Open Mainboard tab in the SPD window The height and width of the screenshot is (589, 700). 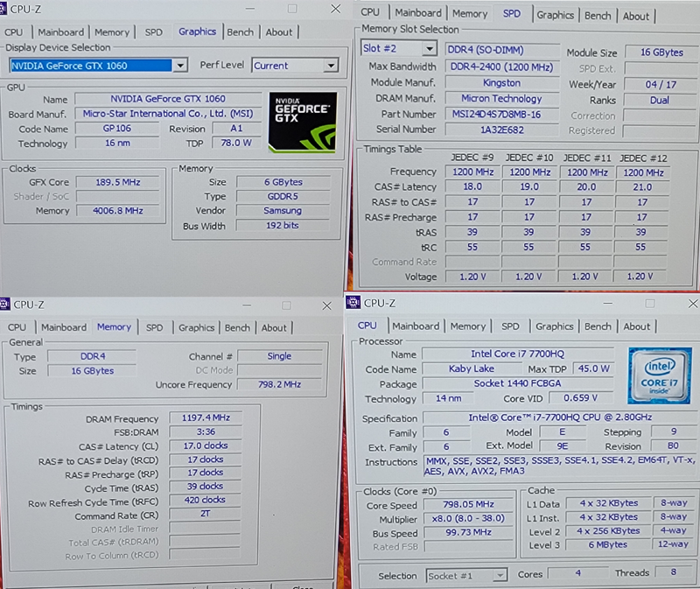click(x=418, y=13)
